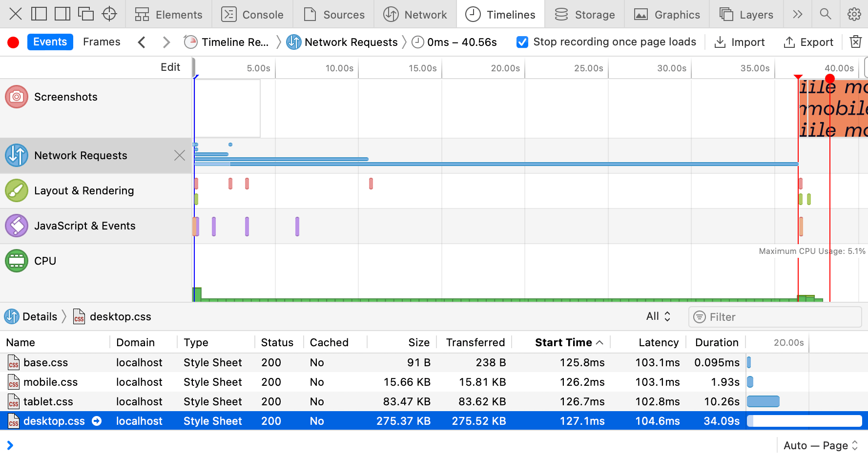This screenshot has width=868, height=459.
Task: Click the 0ms – 40.56s time range breadcrumb
Action: click(455, 42)
